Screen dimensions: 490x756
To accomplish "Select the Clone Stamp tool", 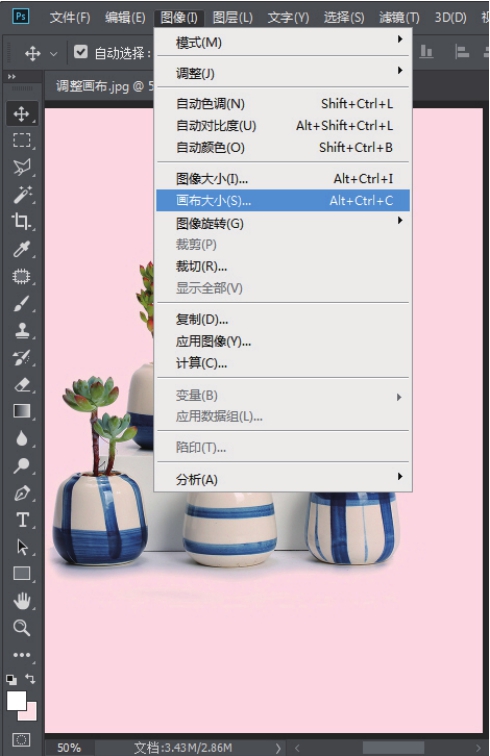I will click(22, 331).
